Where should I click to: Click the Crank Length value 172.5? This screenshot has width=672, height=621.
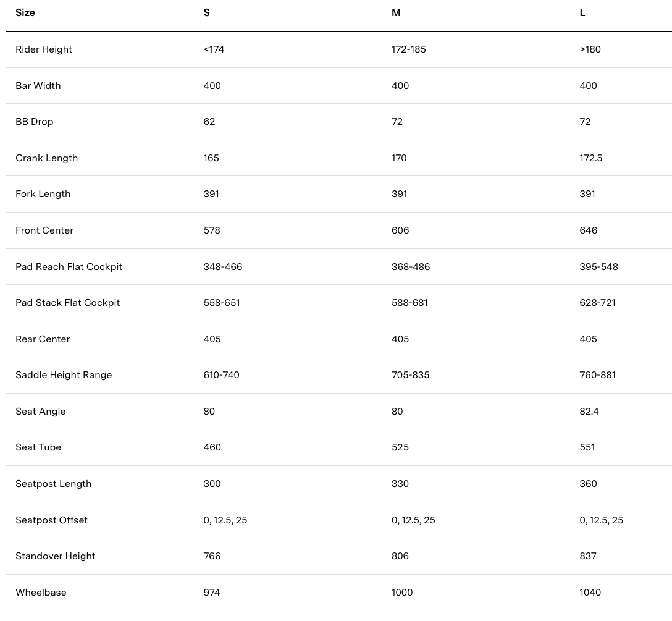click(x=591, y=158)
